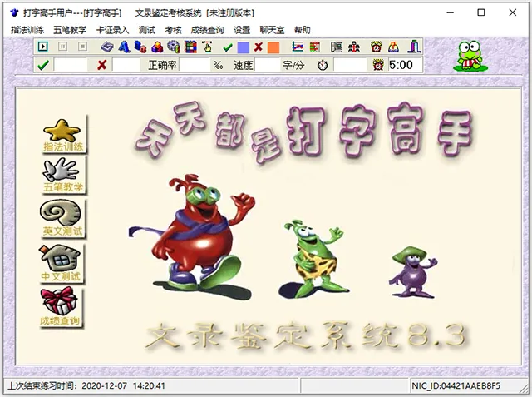
Task: Click the green frog mascot icon
Action: point(470,56)
